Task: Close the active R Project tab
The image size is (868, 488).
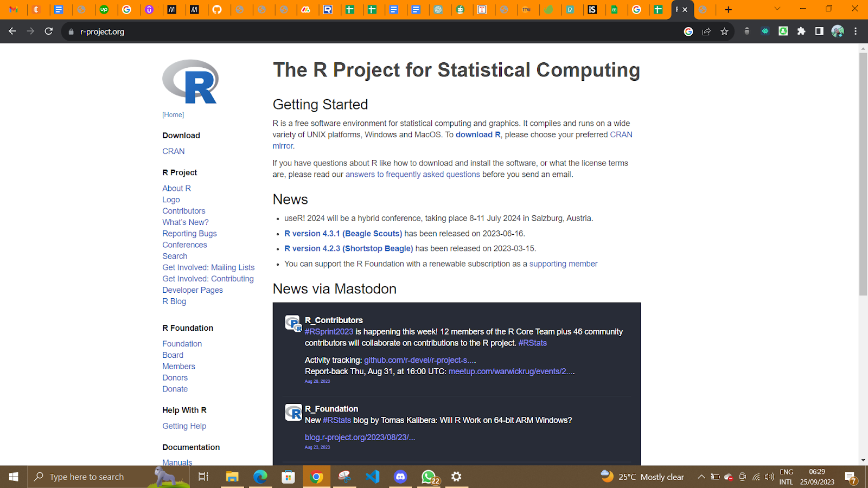Action: click(x=685, y=9)
